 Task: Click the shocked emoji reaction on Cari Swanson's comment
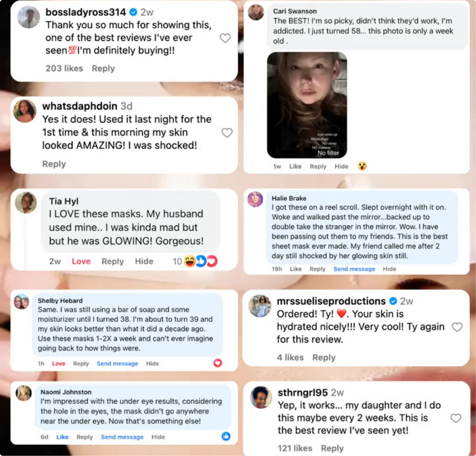click(x=363, y=166)
